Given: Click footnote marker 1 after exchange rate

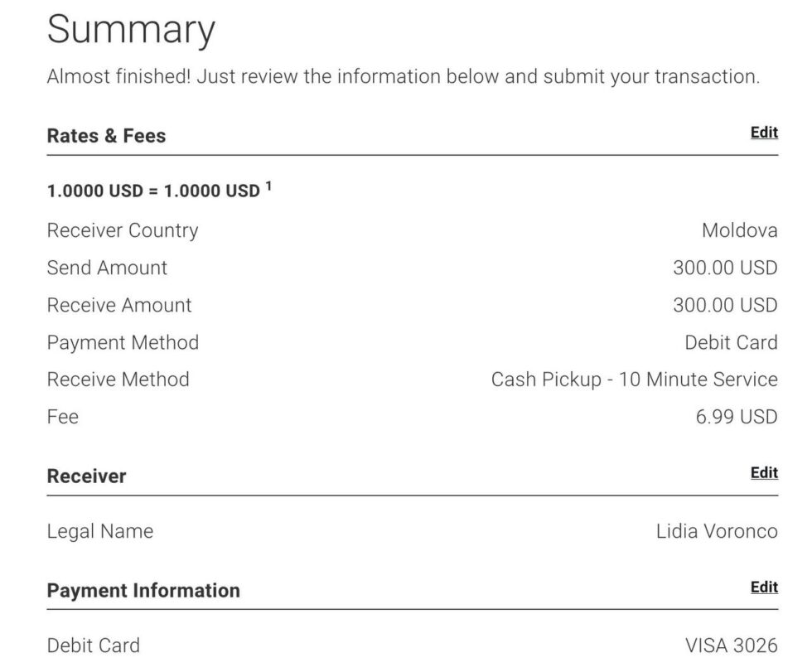Looking at the screenshot, I should 268,186.
